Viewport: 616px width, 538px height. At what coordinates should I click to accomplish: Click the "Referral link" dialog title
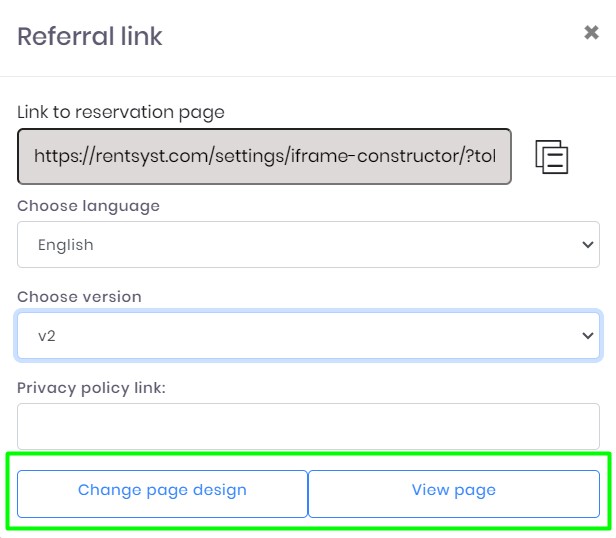[90, 37]
